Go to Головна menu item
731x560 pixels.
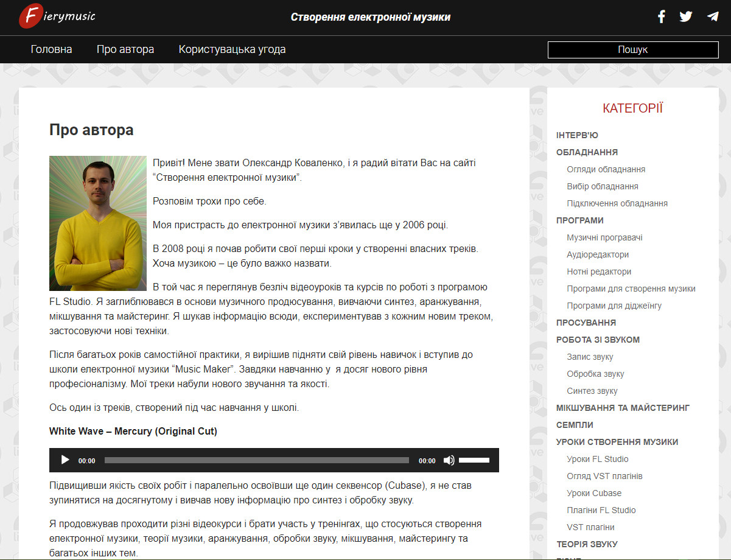(51, 49)
